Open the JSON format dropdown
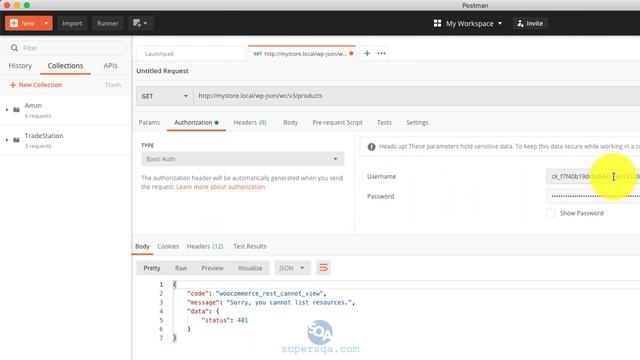 pos(292,268)
